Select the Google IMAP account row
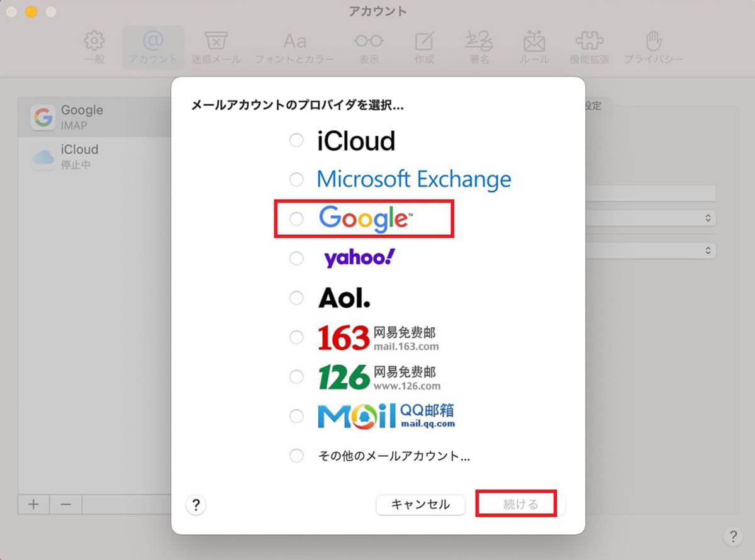Viewport: 755px width, 560px height. click(x=94, y=117)
